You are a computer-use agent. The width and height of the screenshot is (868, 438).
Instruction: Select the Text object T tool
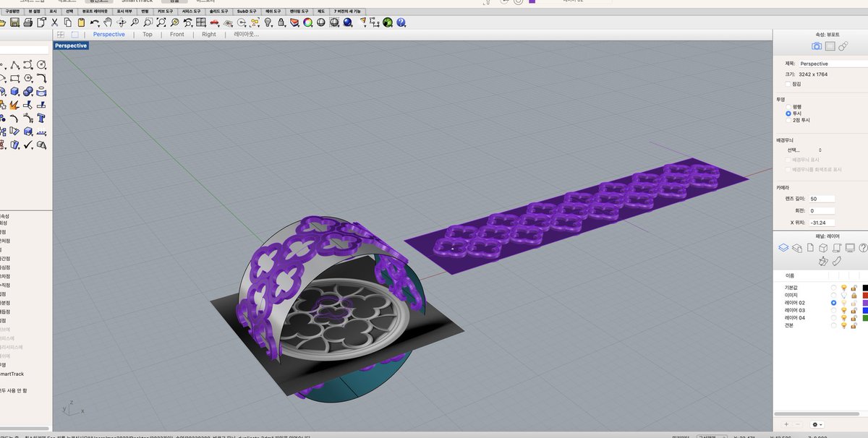pyautogui.click(x=41, y=119)
